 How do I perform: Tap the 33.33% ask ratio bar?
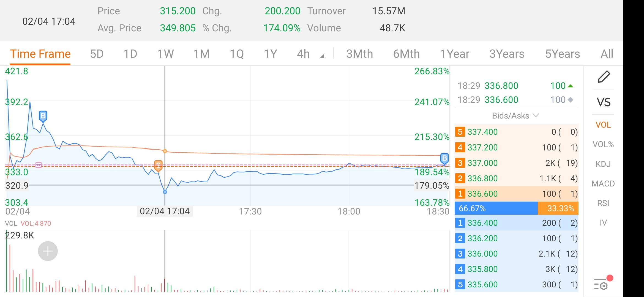pos(558,208)
